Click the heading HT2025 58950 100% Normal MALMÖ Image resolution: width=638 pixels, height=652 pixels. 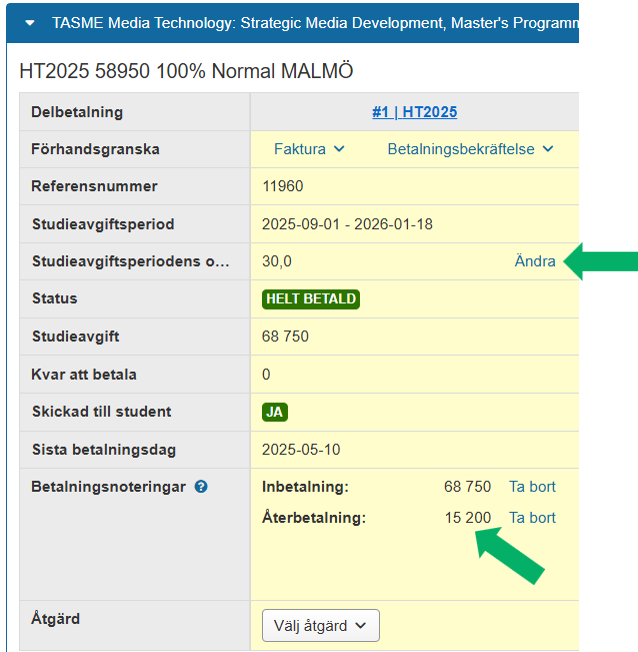click(x=186, y=71)
